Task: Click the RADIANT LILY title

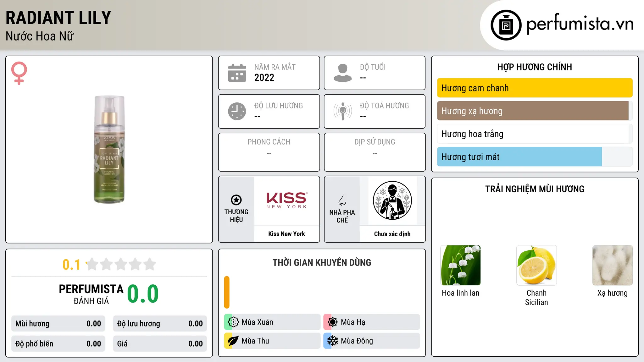Action: pos(58,18)
